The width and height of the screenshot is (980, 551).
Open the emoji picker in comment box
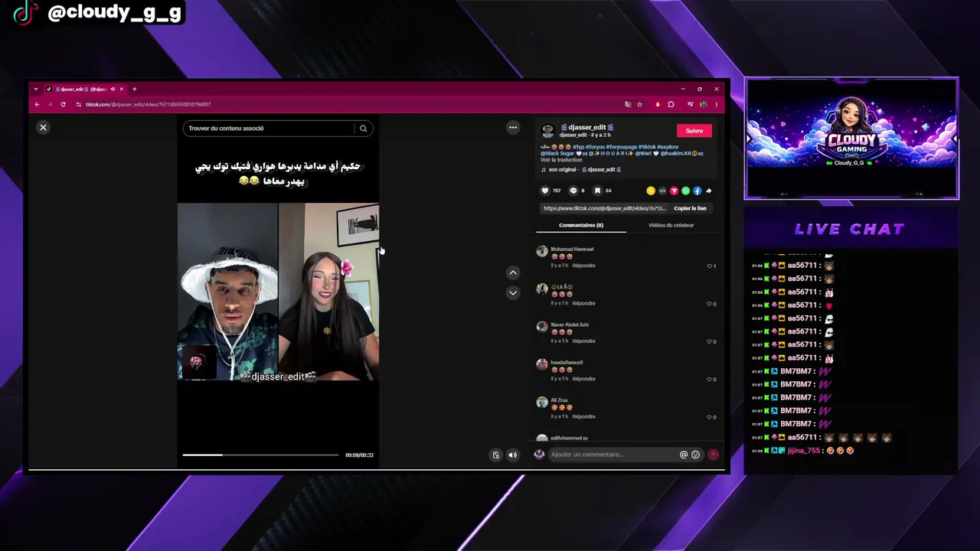click(695, 455)
